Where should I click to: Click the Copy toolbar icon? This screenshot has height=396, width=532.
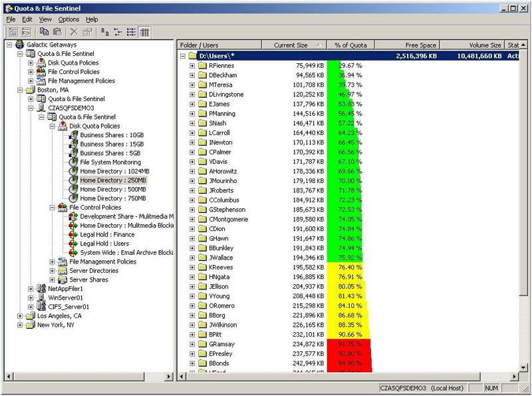[x=44, y=32]
